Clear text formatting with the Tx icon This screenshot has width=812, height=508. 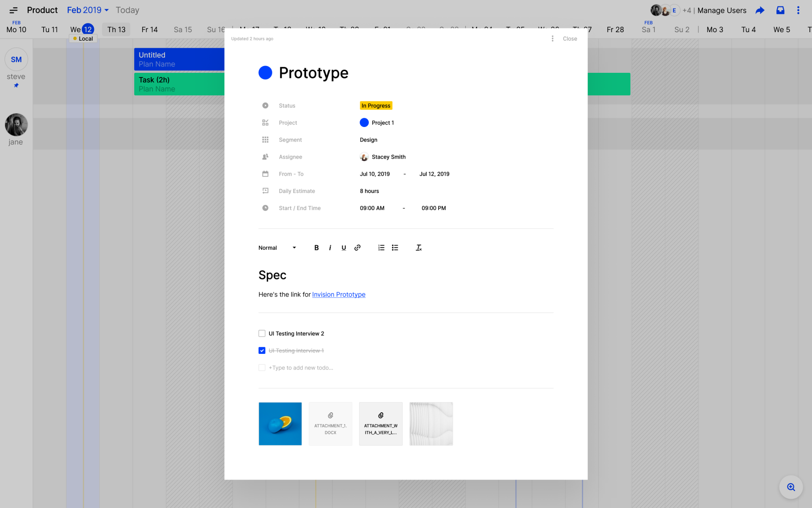click(418, 248)
